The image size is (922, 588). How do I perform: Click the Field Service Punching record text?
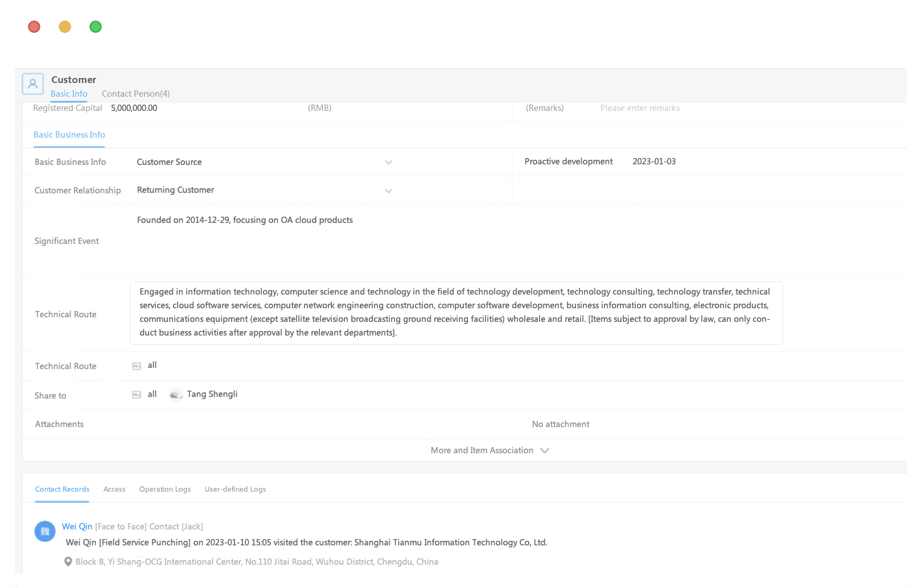tap(306, 543)
